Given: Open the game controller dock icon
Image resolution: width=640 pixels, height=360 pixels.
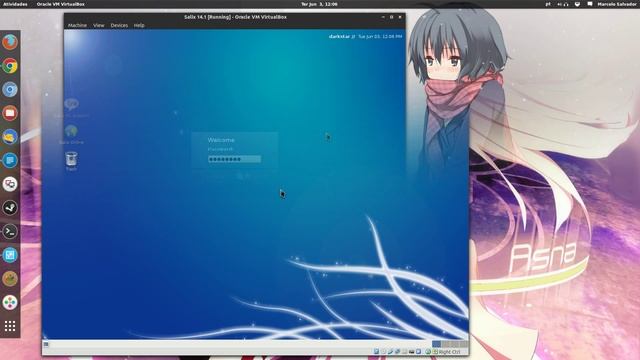Looking at the screenshot, I should 10,302.
